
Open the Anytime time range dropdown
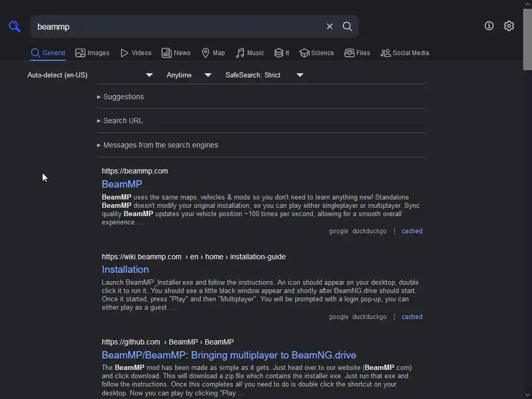[x=189, y=75]
